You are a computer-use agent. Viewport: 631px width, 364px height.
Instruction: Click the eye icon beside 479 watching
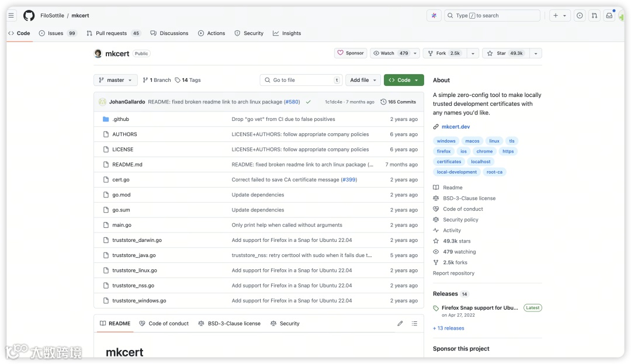pyautogui.click(x=436, y=252)
